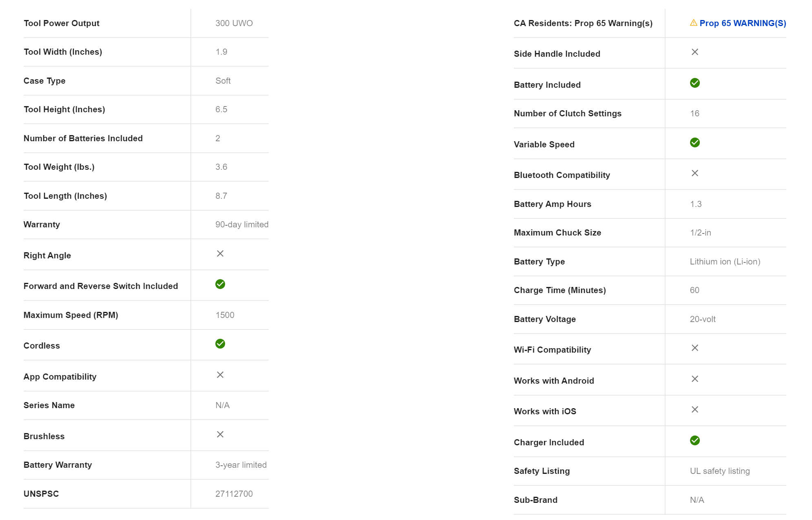Click the Charger Included green checkmark
Image resolution: width=812 pixels, height=520 pixels.
click(695, 440)
